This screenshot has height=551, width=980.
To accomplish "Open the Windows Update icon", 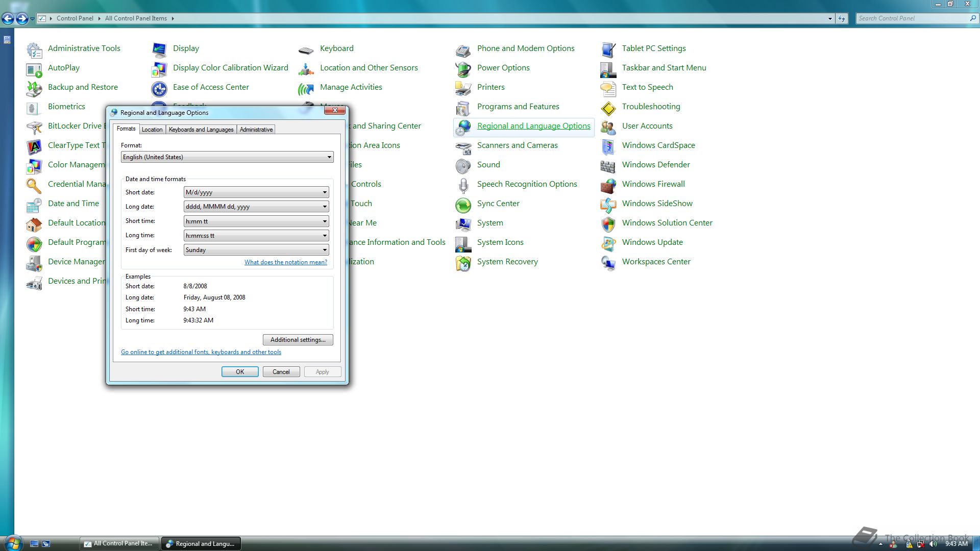I will pos(608,244).
